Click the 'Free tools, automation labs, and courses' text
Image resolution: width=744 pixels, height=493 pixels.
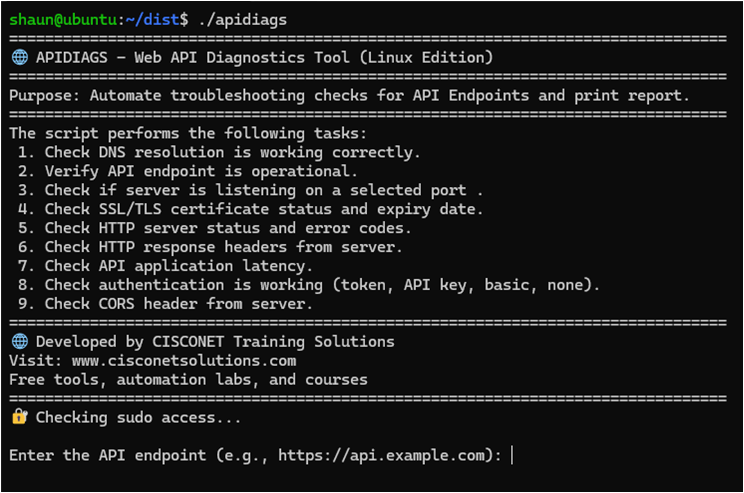click(188, 379)
